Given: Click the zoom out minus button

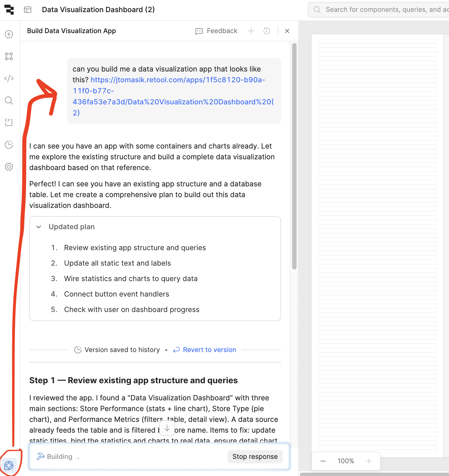Looking at the screenshot, I should tap(323, 461).
